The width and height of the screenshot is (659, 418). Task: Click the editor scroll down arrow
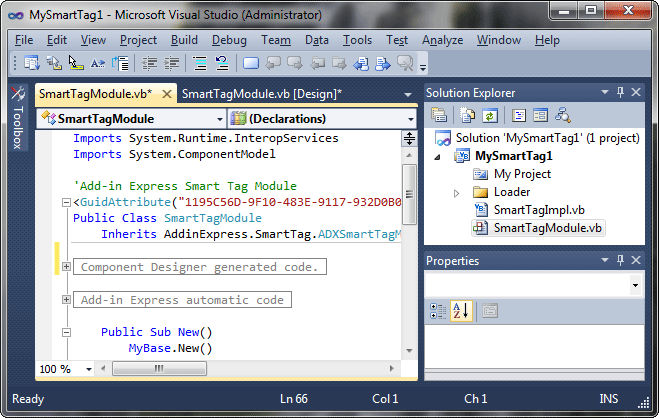point(409,351)
